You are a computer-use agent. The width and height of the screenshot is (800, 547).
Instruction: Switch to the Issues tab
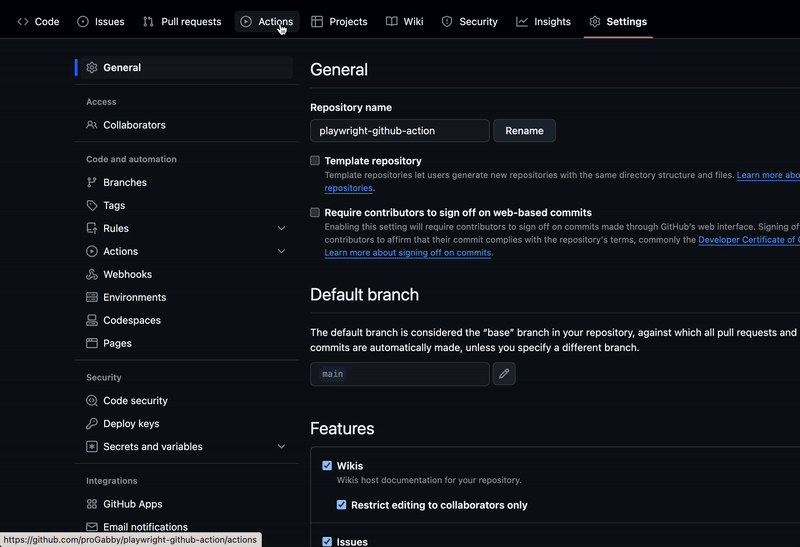point(101,21)
